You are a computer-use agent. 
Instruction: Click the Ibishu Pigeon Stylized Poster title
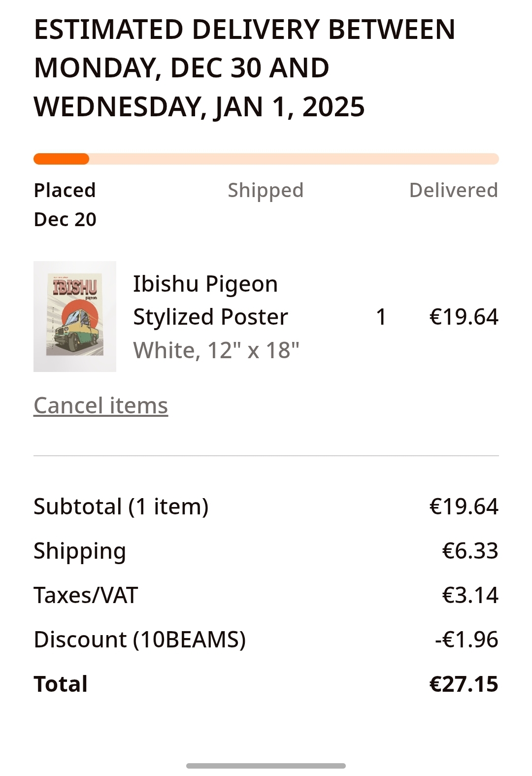210,300
